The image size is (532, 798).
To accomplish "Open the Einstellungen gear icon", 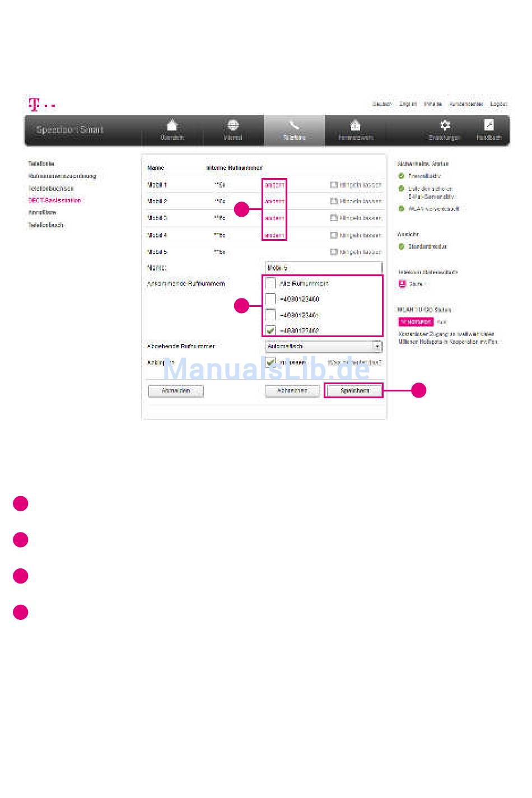I will [x=445, y=125].
